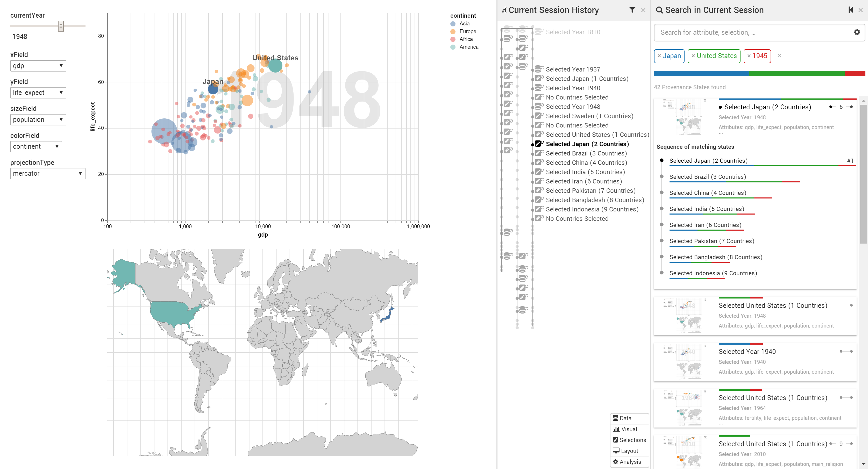
Task: Click the data icon beside Selected Year 1948
Action: point(539,106)
